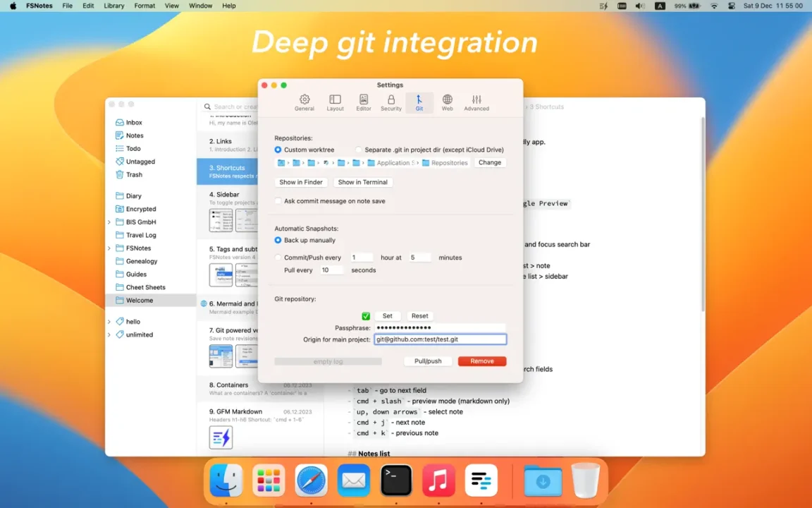This screenshot has height=508, width=812.
Task: Click the Pull every seconds field
Action: (x=331, y=270)
